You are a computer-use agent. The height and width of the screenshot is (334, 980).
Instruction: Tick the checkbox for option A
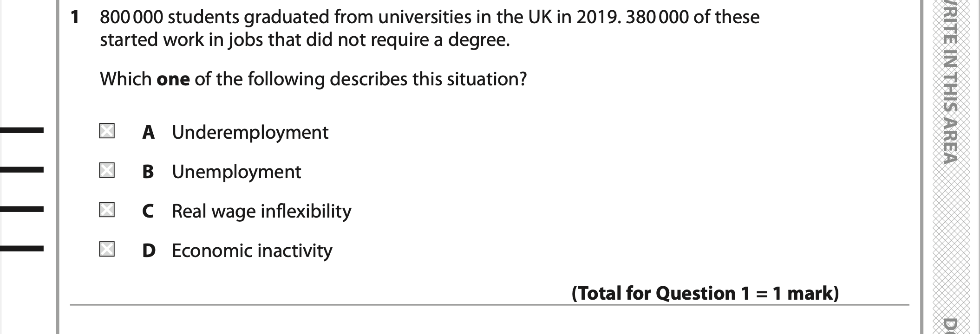tap(107, 131)
